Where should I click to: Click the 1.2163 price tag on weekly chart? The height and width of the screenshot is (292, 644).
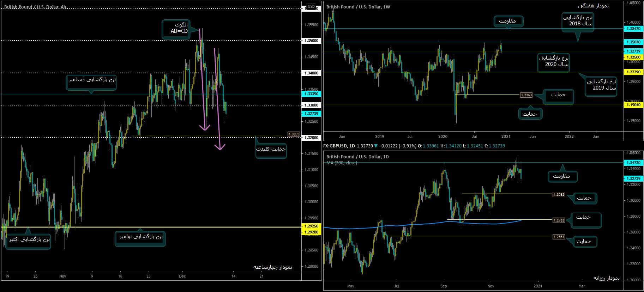click(526, 95)
